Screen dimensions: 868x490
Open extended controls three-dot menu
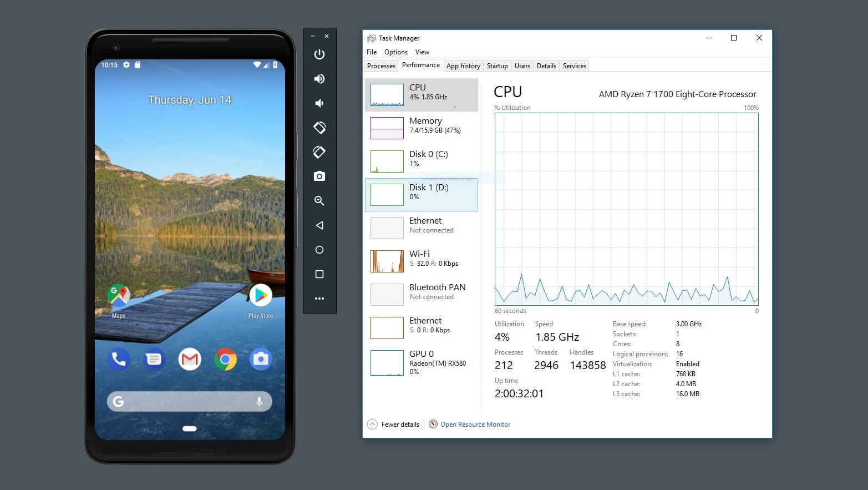click(x=319, y=299)
